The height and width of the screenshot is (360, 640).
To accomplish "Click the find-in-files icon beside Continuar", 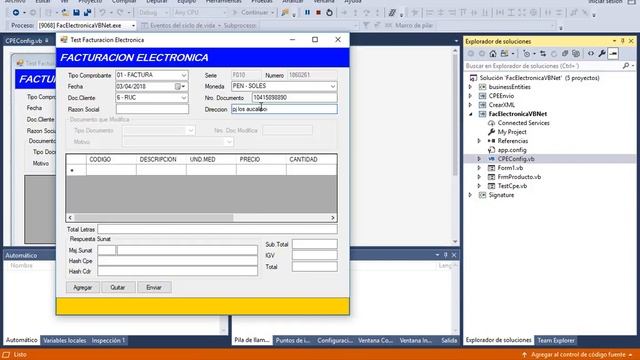I will click(x=285, y=13).
